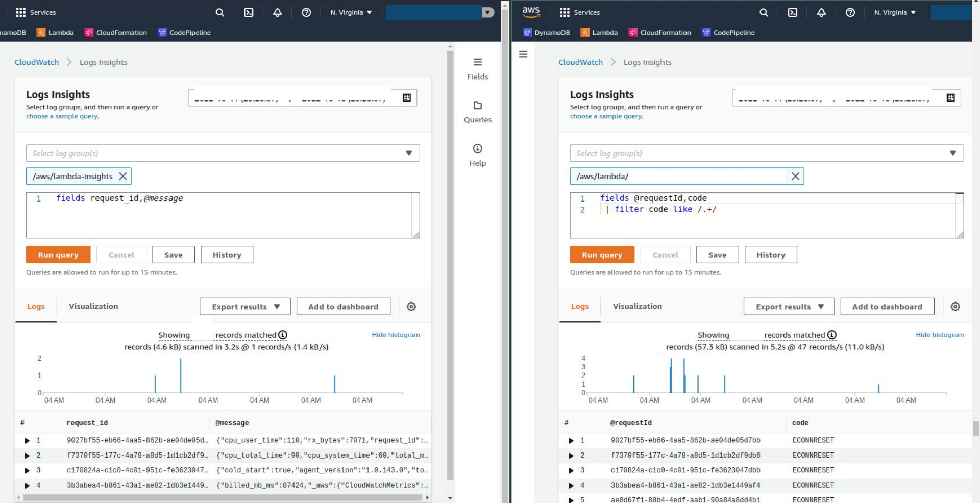
Task: Open CloudFormation shortcut in right window
Action: coord(660,33)
